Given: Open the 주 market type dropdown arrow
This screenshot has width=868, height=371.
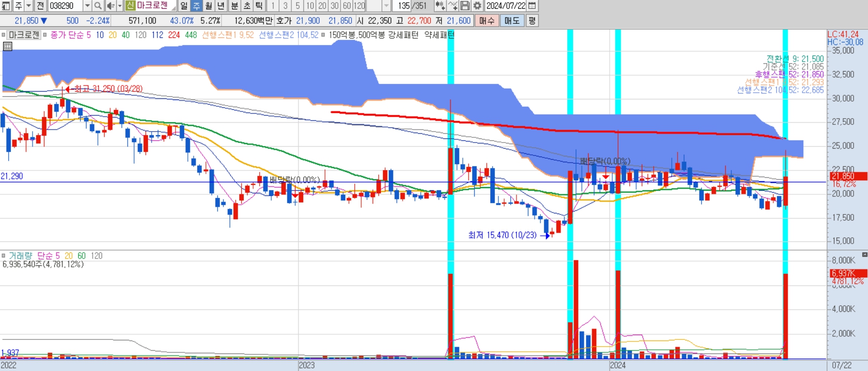Looking at the screenshot, I should pos(28,6).
